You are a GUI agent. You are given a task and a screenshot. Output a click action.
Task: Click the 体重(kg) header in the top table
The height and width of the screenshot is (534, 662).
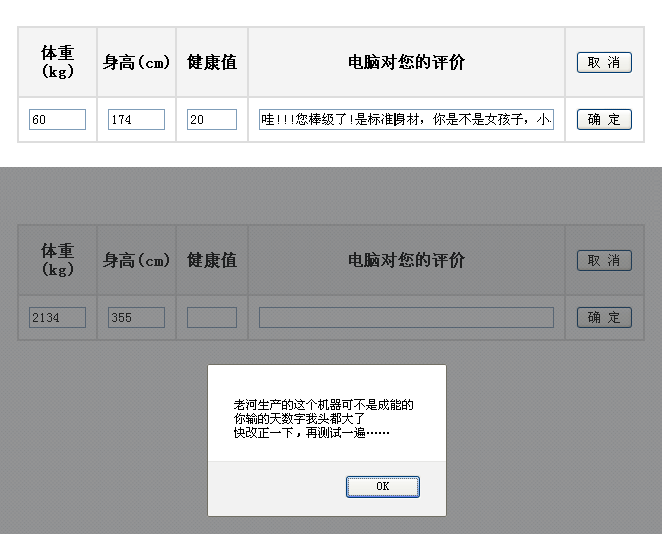[x=57, y=62]
